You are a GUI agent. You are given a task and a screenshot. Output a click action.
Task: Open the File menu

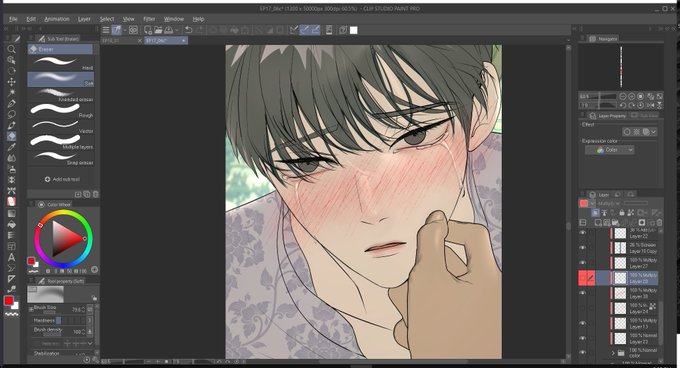pos(13,19)
